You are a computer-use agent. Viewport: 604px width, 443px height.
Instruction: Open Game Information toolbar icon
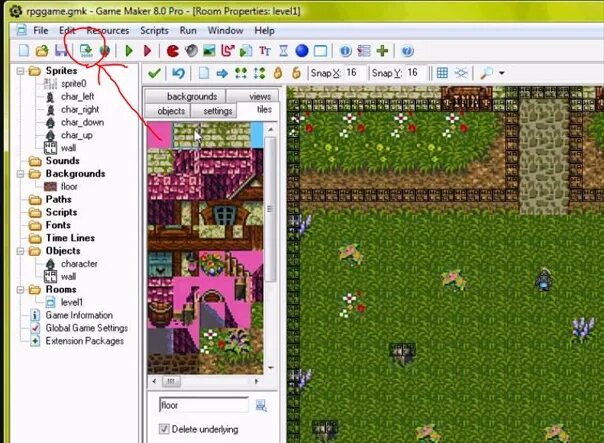346,50
